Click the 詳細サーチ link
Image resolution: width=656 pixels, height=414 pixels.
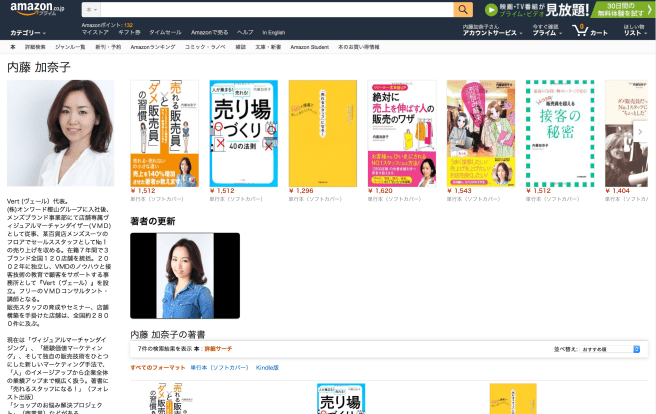coord(217,349)
